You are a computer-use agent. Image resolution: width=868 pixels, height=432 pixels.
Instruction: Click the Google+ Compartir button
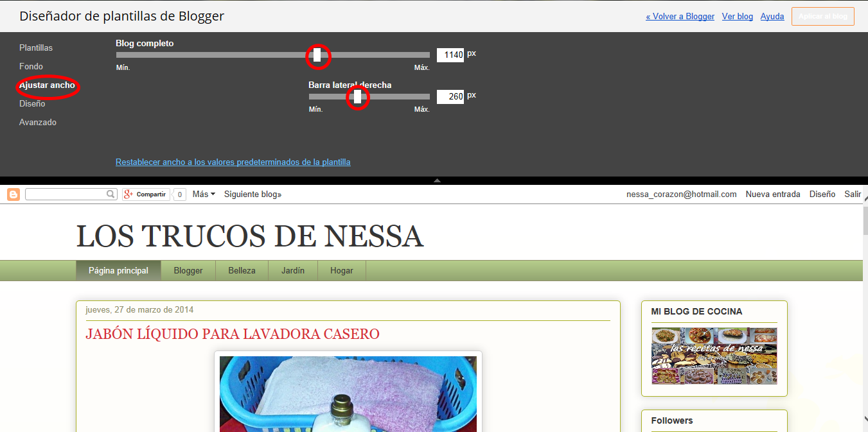click(146, 194)
